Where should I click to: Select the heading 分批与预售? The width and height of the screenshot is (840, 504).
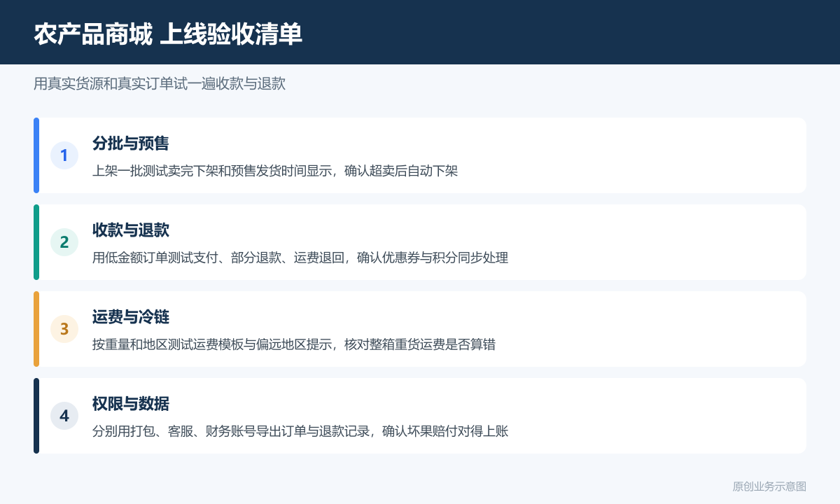click(x=131, y=143)
